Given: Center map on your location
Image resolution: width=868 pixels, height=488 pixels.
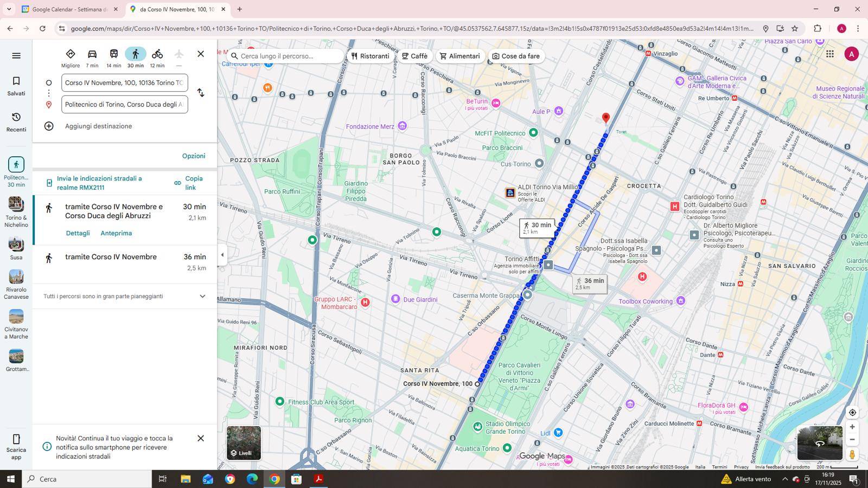Looking at the screenshot, I should (852, 413).
